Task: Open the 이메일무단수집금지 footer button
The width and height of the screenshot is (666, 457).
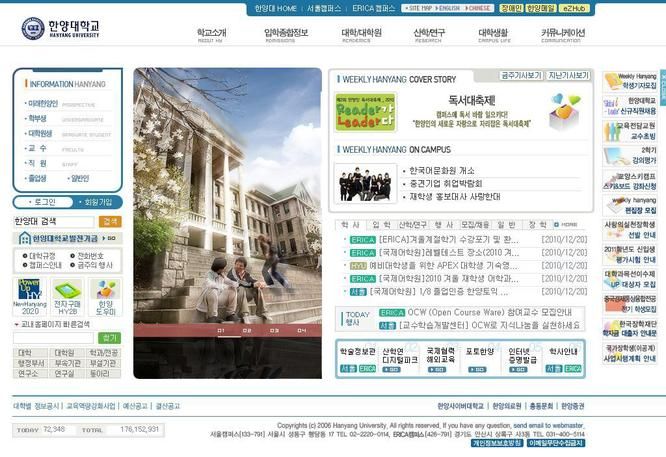Action: [556, 443]
